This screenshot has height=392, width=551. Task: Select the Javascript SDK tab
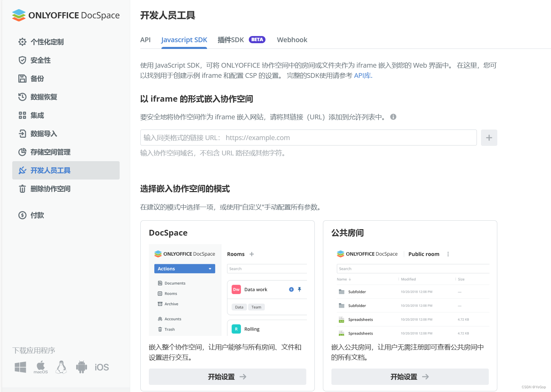pyautogui.click(x=184, y=40)
